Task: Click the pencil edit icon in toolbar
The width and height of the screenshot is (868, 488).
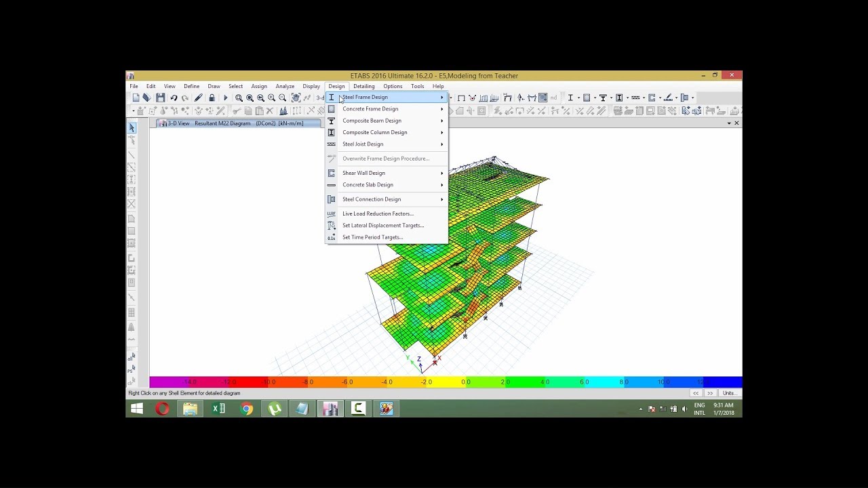Action: tap(199, 98)
